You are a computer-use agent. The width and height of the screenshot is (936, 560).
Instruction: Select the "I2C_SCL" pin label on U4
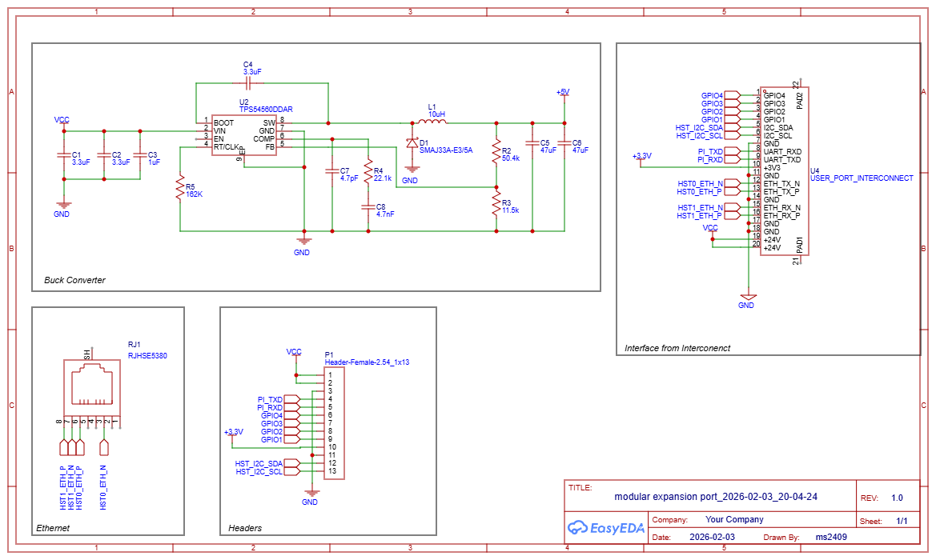point(778,136)
